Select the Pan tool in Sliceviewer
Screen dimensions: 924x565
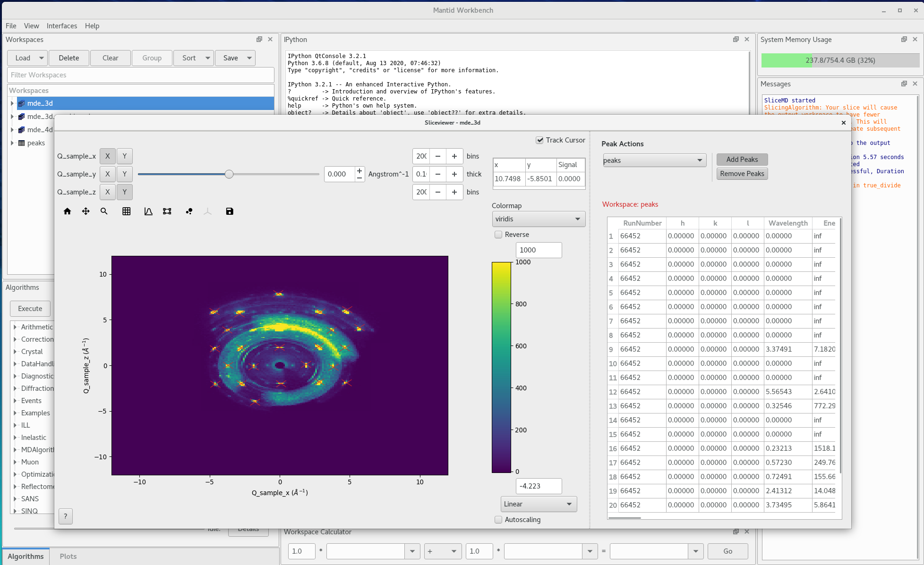pos(86,211)
